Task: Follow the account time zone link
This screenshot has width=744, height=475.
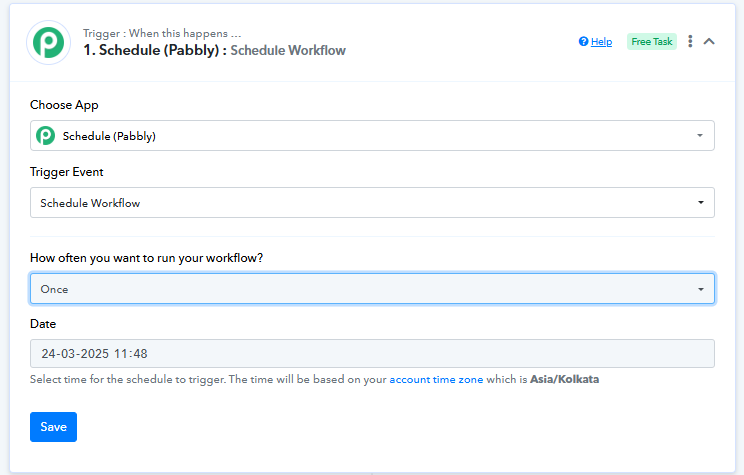Action: point(436,380)
